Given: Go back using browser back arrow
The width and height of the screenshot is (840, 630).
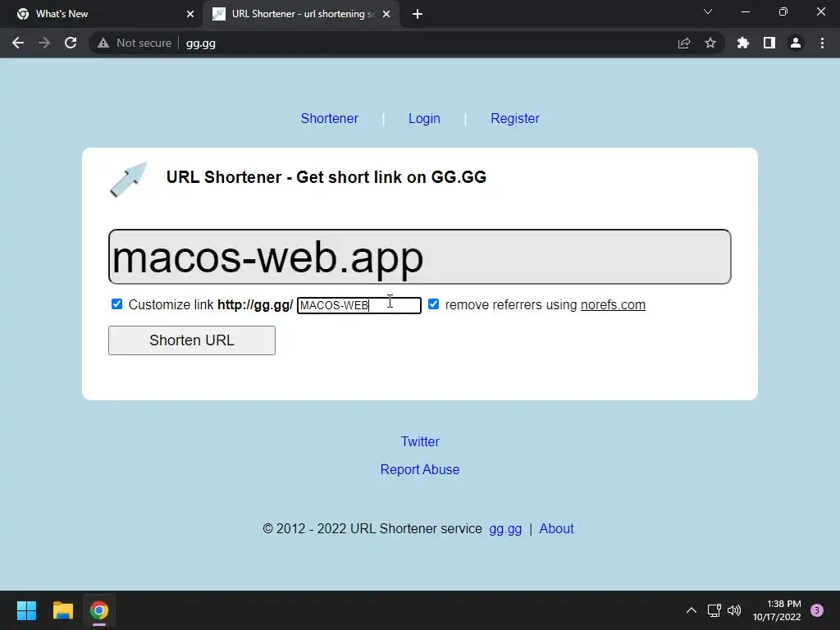Looking at the screenshot, I should tap(18, 43).
